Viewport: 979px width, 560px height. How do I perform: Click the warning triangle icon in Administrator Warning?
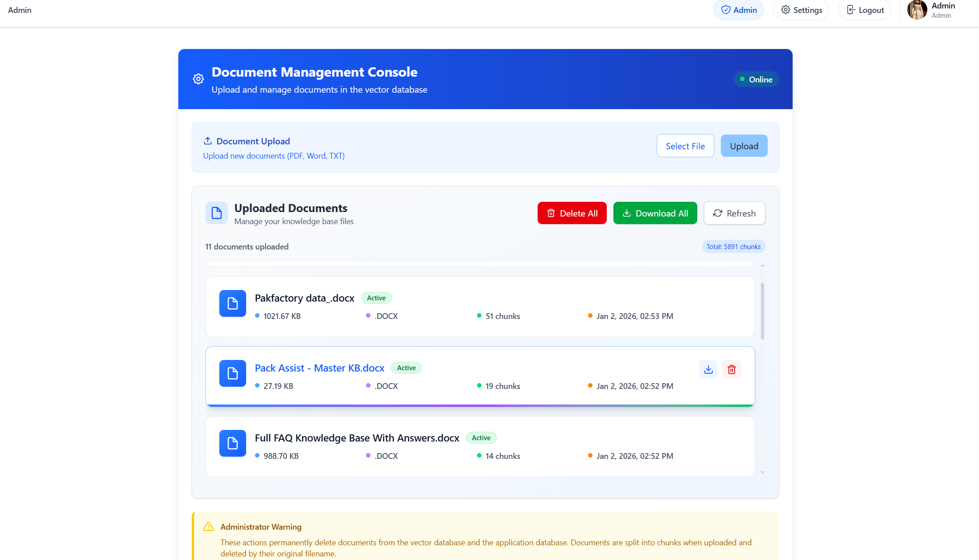point(208,526)
